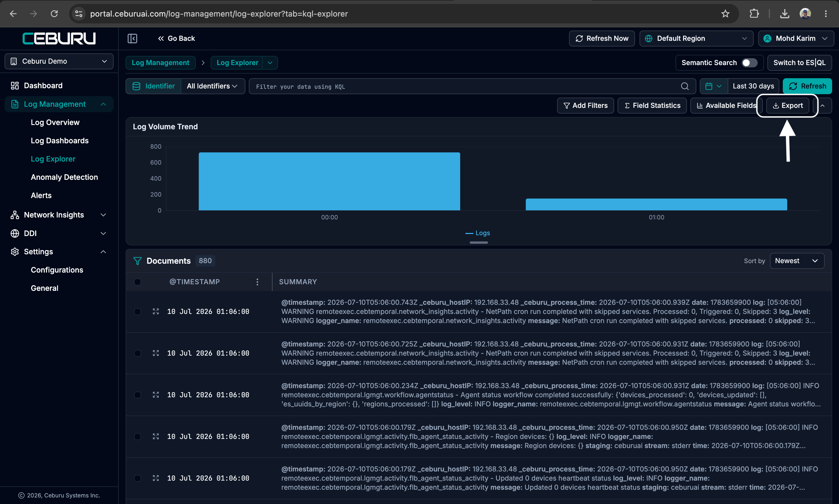The width and height of the screenshot is (839, 504).
Task: Collapse the Settings menu
Action: [59, 252]
